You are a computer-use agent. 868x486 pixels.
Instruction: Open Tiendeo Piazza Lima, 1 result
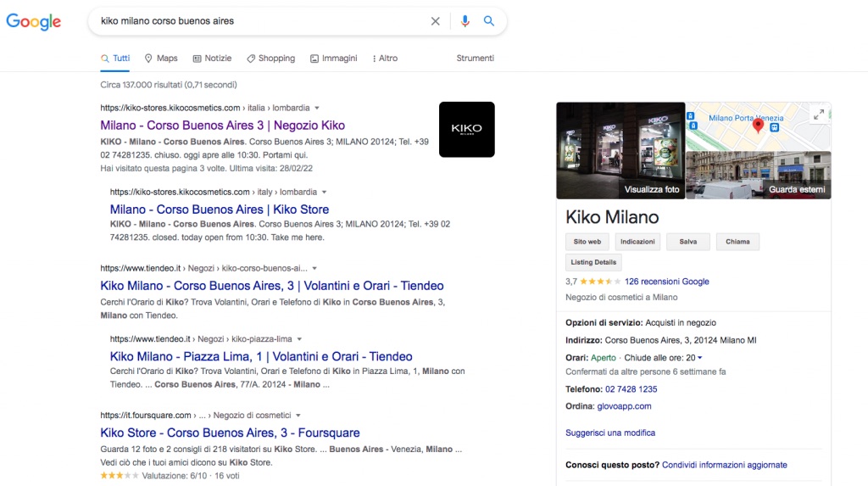[x=261, y=356]
